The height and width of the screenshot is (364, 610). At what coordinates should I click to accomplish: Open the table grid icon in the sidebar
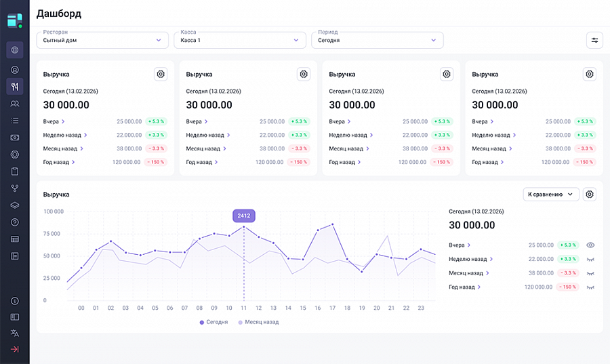point(15,239)
